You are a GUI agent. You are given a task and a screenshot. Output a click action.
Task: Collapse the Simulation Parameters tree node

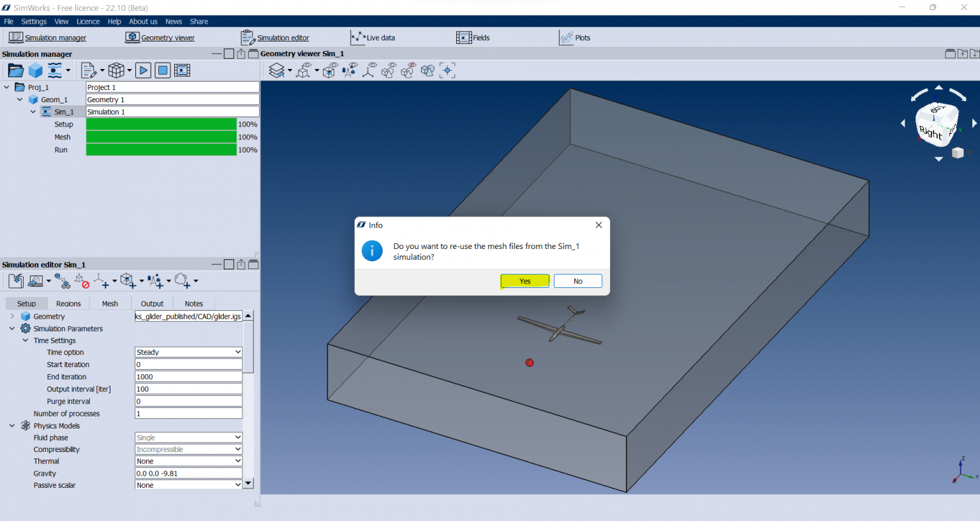click(x=12, y=328)
